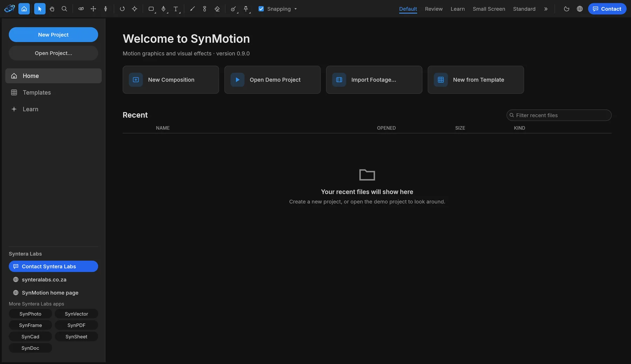The height and width of the screenshot is (364, 631).
Task: Select the Eraser tool
Action: (217, 9)
